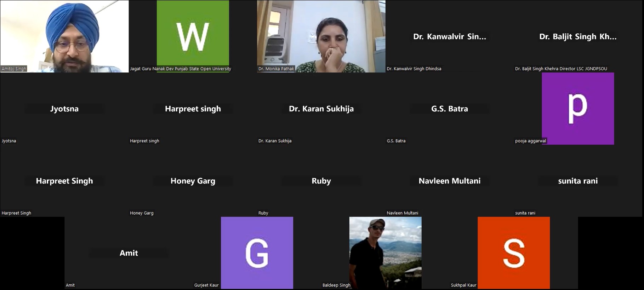Click the large Dr. Kanwalvir Sin... name
Screen dimensions: 644x290
pyautogui.click(x=450, y=36)
